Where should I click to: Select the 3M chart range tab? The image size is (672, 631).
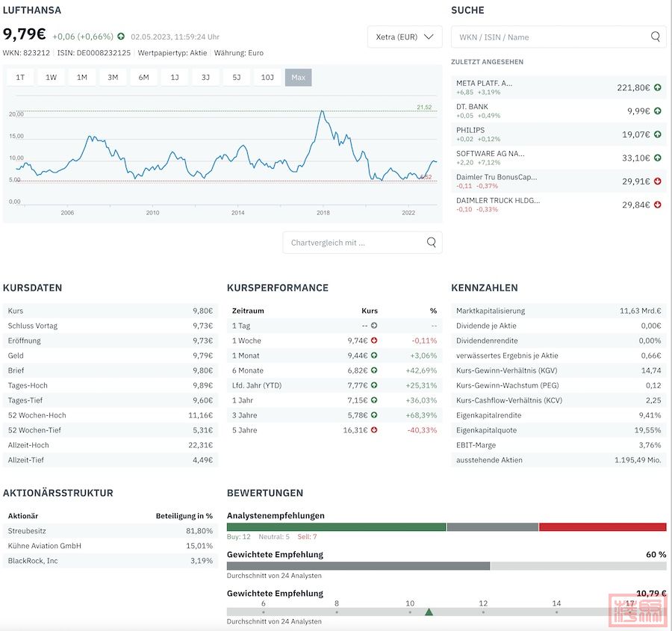coord(113,78)
